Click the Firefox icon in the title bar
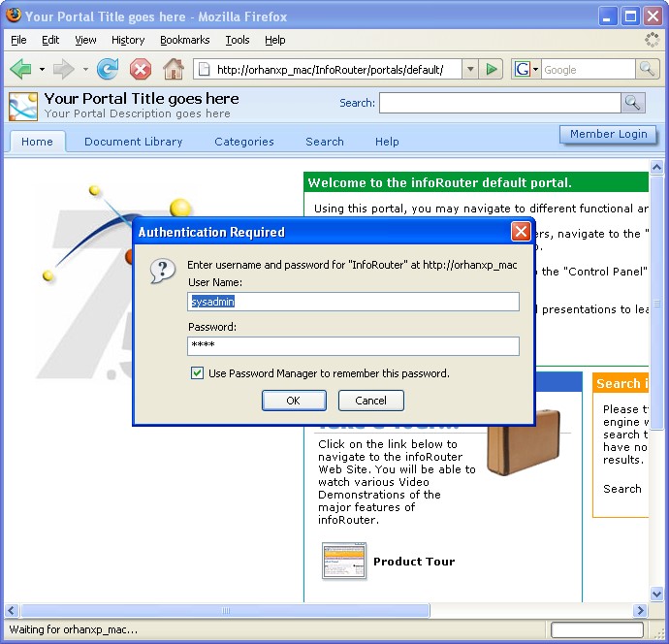The image size is (669, 644). pyautogui.click(x=14, y=16)
